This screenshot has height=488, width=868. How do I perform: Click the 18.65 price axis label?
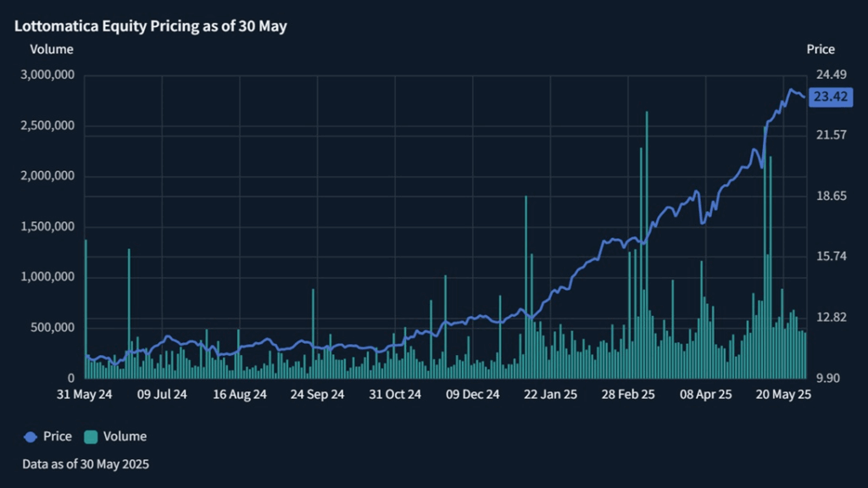pos(832,196)
